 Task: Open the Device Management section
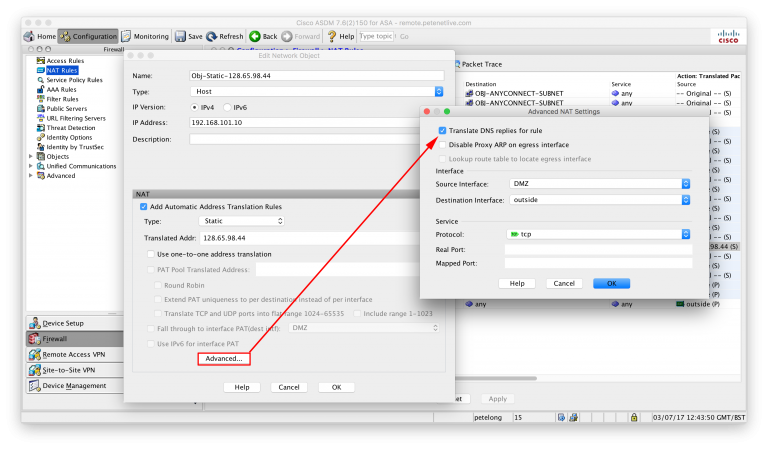click(74, 386)
